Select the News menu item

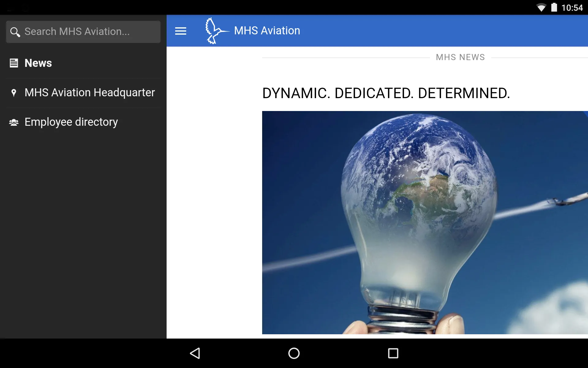38,63
